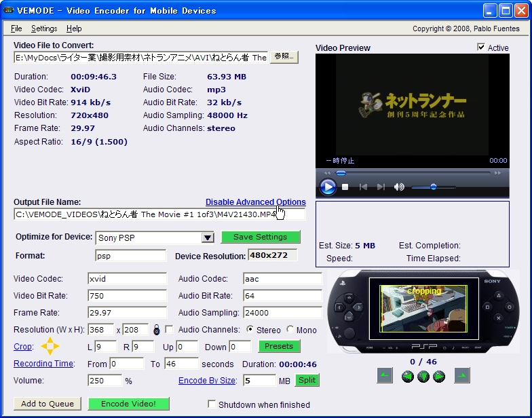This screenshot has height=418, width=532.
Task: Click the Frame Rate input field
Action: tap(128, 312)
